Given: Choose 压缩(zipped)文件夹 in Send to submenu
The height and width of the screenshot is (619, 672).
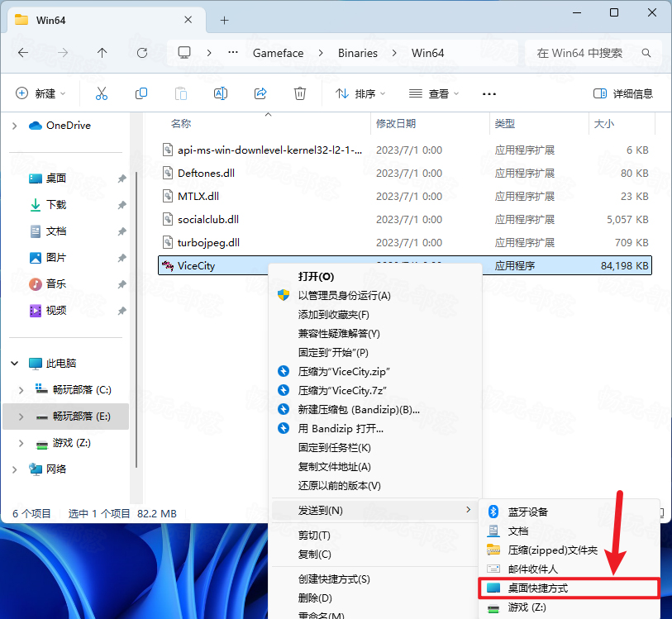Looking at the screenshot, I should [569, 550].
